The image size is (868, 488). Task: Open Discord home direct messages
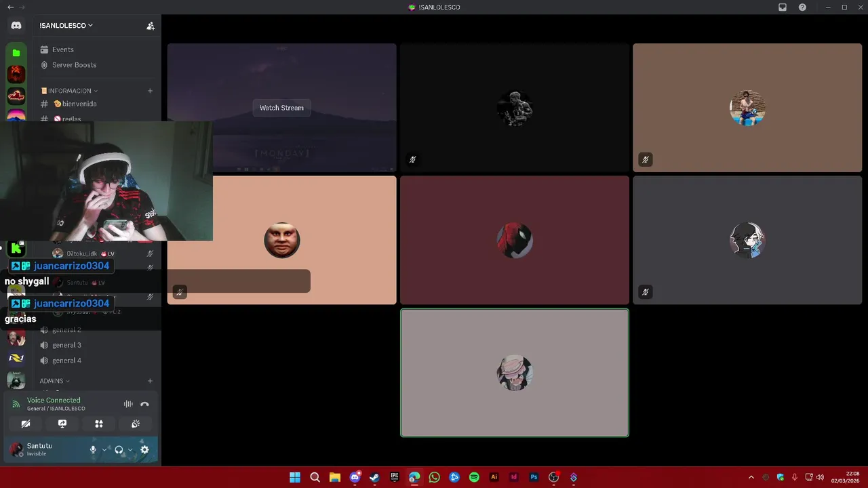click(16, 26)
